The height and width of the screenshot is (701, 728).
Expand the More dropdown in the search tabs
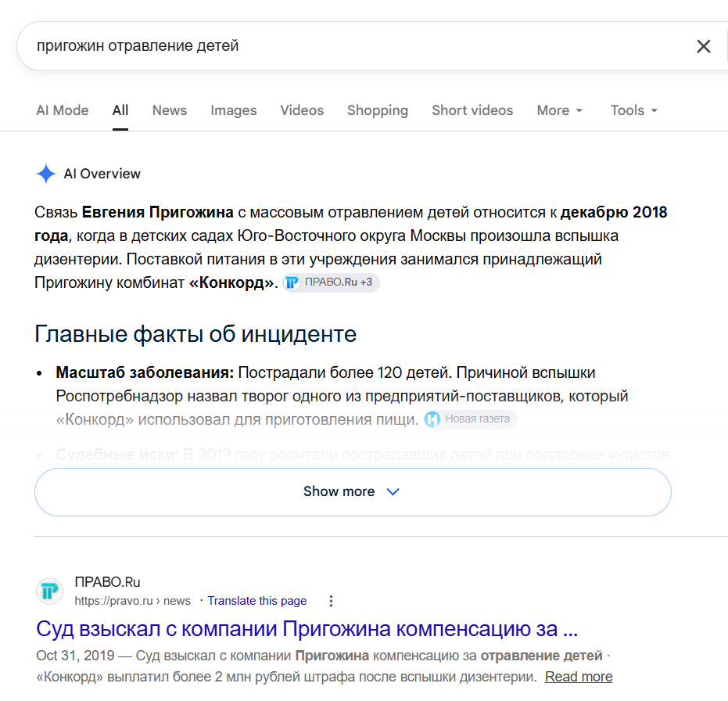(x=559, y=110)
